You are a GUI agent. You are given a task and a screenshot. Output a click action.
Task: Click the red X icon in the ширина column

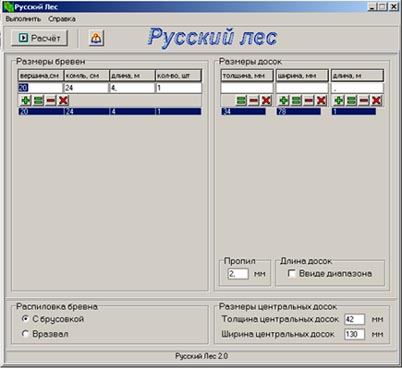click(x=321, y=100)
